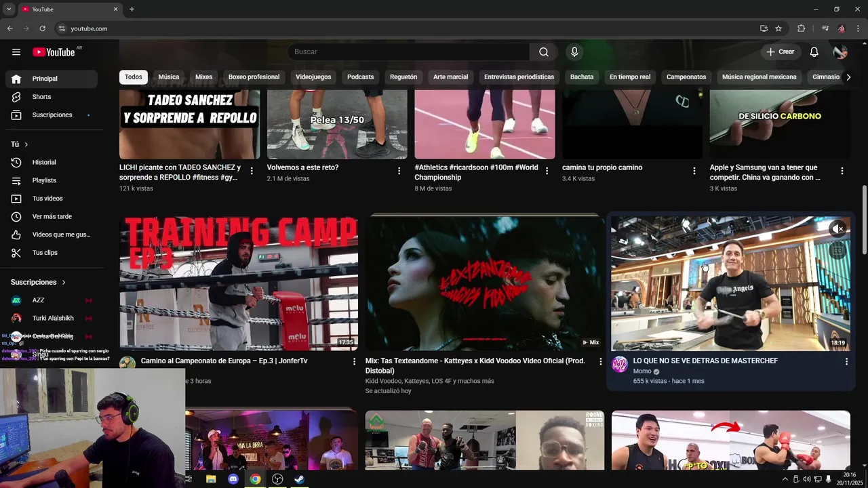Open the YouTube account avatar menu
This screenshot has width=868, height=488.
840,52
